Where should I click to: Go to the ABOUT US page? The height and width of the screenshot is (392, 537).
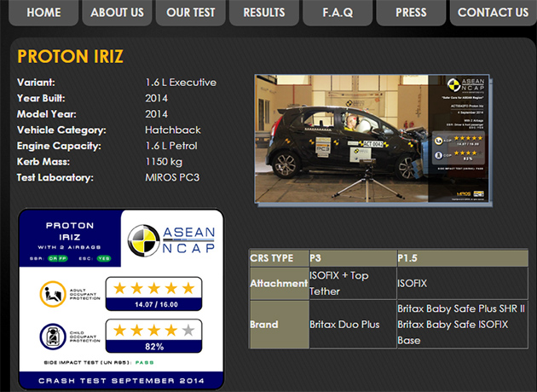click(x=117, y=13)
